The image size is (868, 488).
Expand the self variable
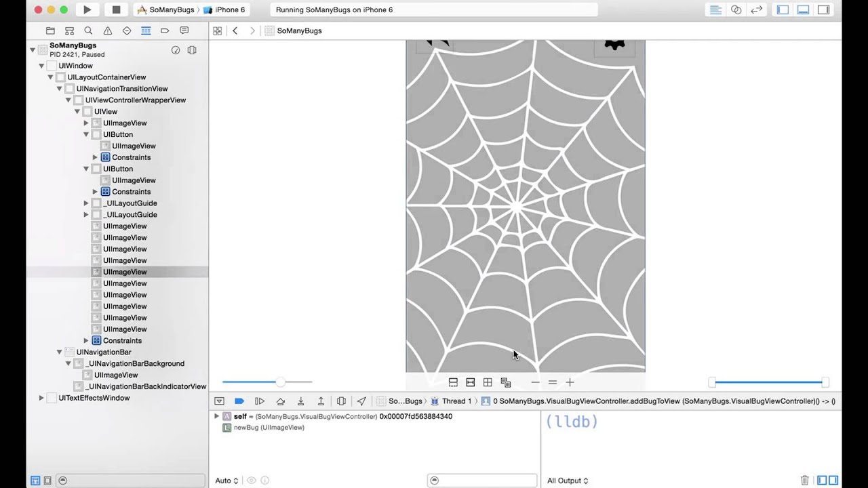pos(216,416)
